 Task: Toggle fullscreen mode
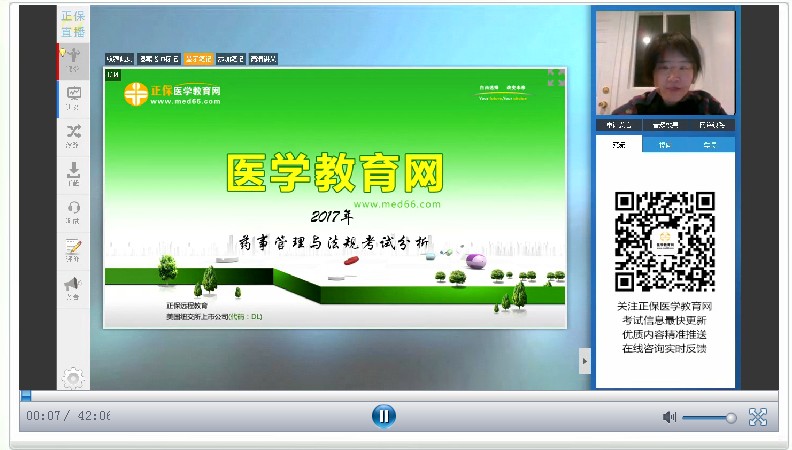point(758,417)
